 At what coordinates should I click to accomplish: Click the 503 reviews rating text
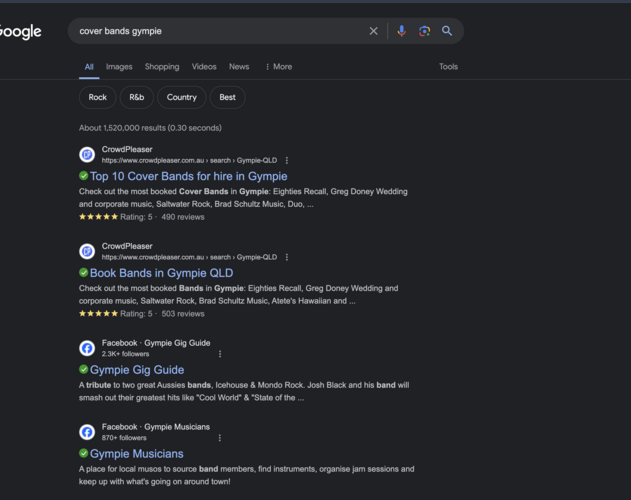183,314
